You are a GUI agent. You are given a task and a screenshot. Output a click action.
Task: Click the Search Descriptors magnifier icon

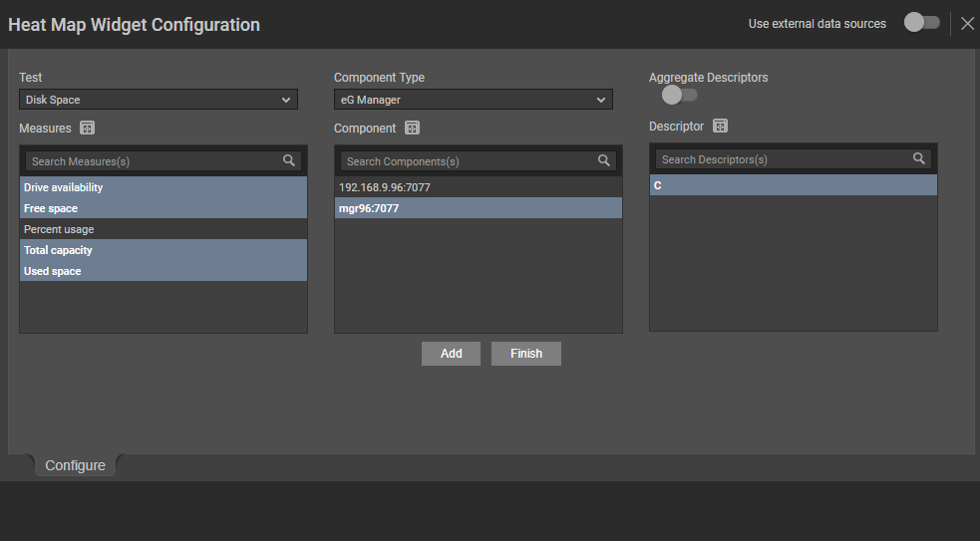point(919,158)
